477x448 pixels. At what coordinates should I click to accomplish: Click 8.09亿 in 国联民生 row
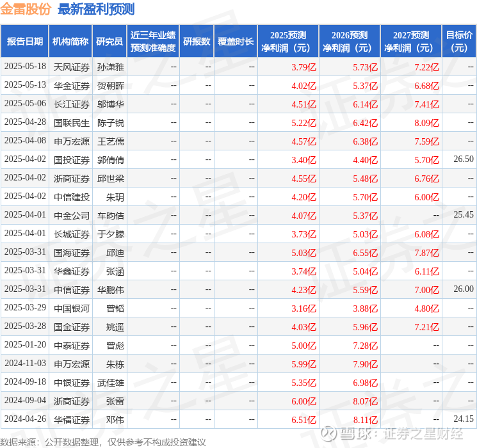(427, 123)
